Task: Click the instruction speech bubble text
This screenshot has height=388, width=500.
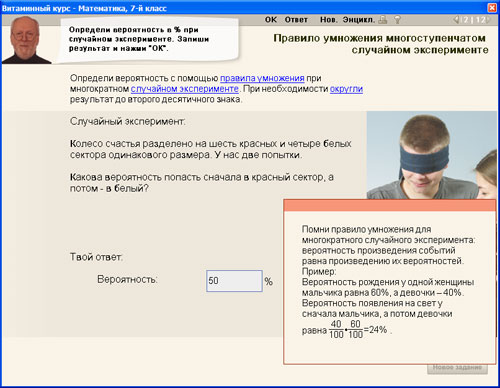Action: tap(139, 39)
